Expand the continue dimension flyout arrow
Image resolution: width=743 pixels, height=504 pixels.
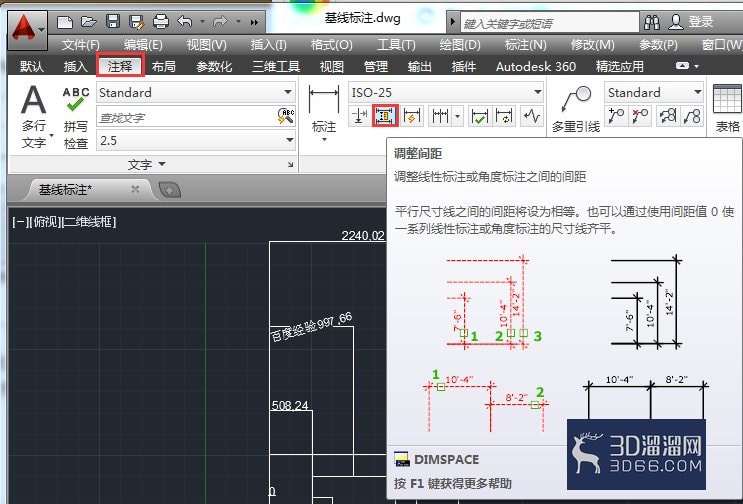coord(457,116)
